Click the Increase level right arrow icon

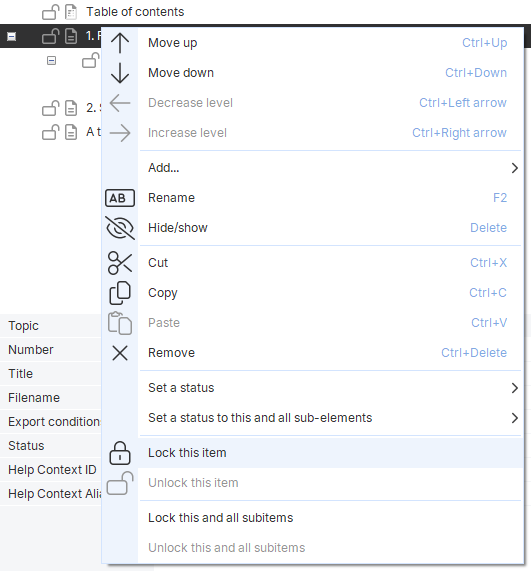(120, 133)
